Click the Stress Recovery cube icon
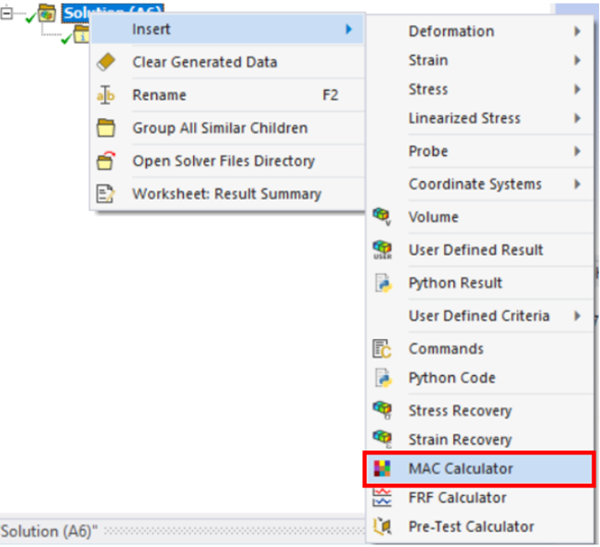The image size is (600, 547). click(x=382, y=410)
